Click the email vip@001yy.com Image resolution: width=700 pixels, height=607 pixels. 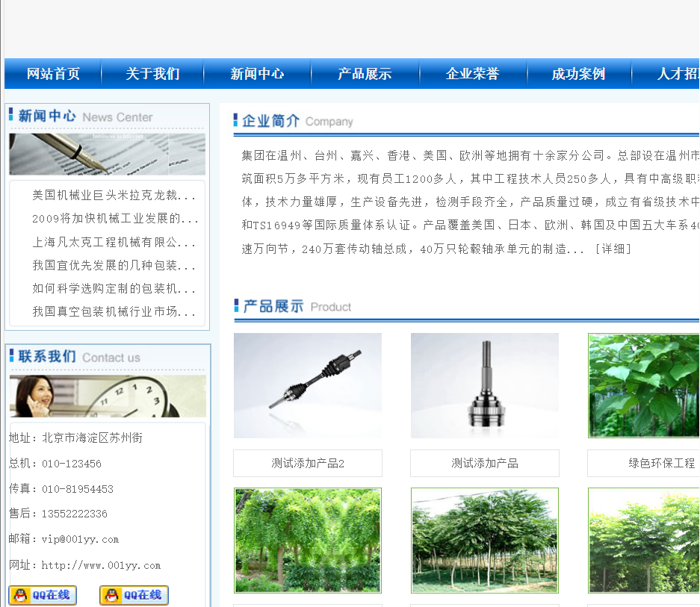tap(81, 539)
